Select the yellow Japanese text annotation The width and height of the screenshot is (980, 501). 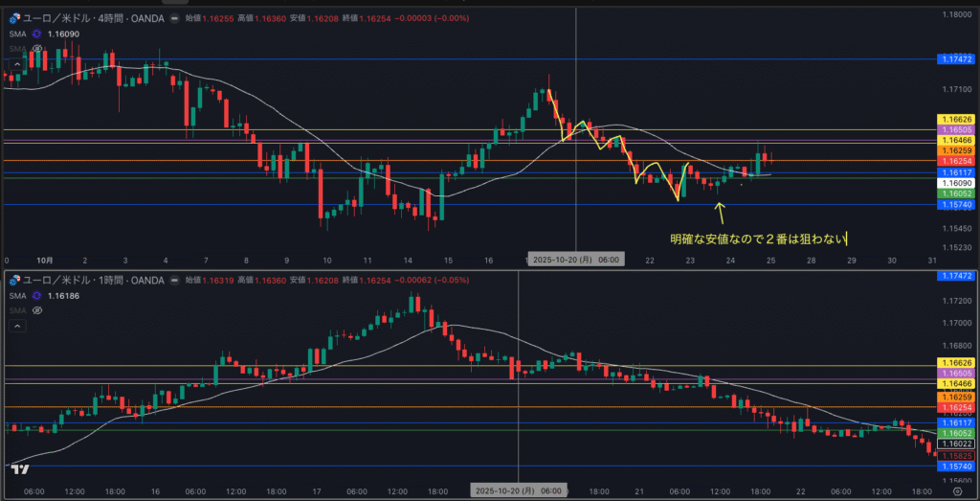[x=758, y=239]
